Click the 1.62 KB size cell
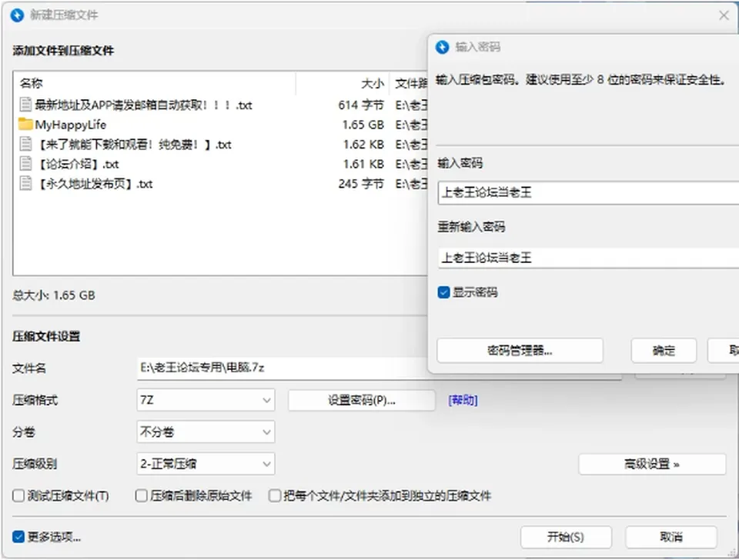 click(x=363, y=145)
